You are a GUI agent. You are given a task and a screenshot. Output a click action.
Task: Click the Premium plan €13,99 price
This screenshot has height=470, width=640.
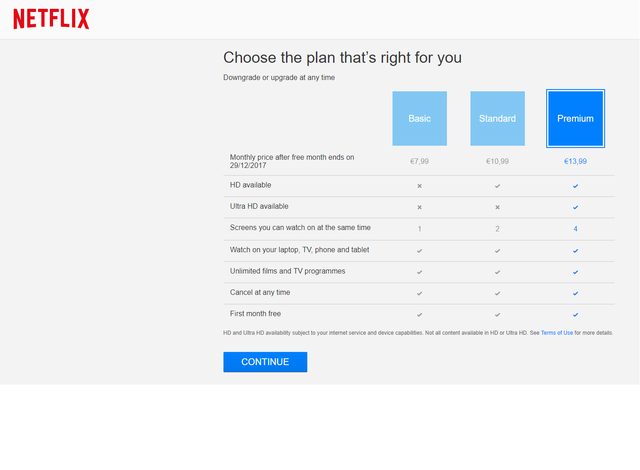pyautogui.click(x=576, y=161)
